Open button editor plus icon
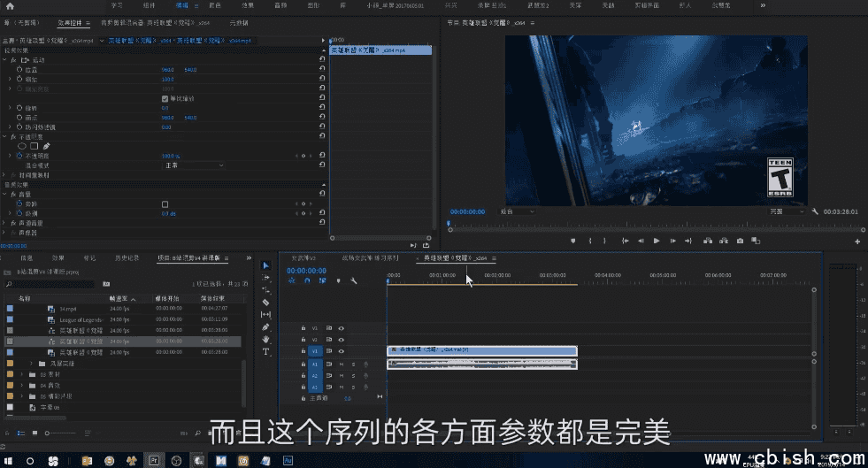This screenshot has width=868, height=468. 857,242
